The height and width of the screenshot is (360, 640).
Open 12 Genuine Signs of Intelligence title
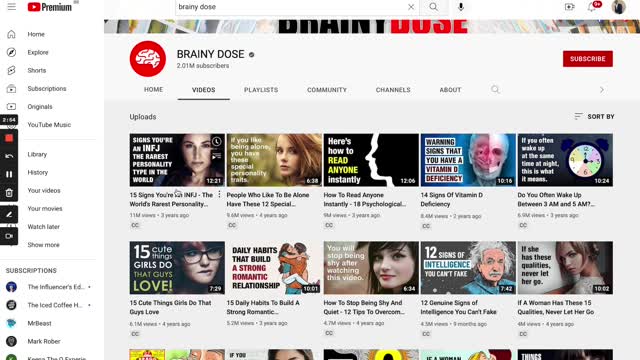pos(459,307)
